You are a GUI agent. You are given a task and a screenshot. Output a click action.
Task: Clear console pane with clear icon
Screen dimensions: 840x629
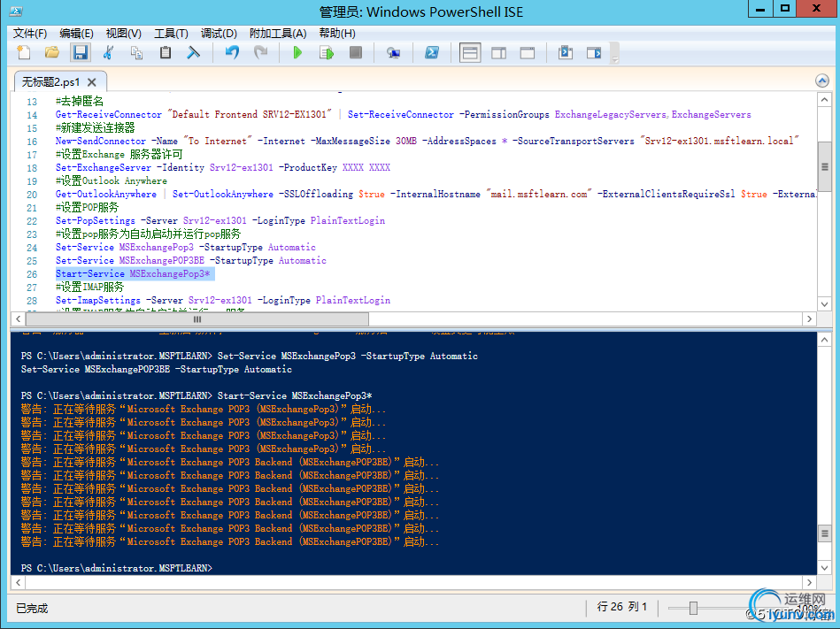[x=193, y=52]
